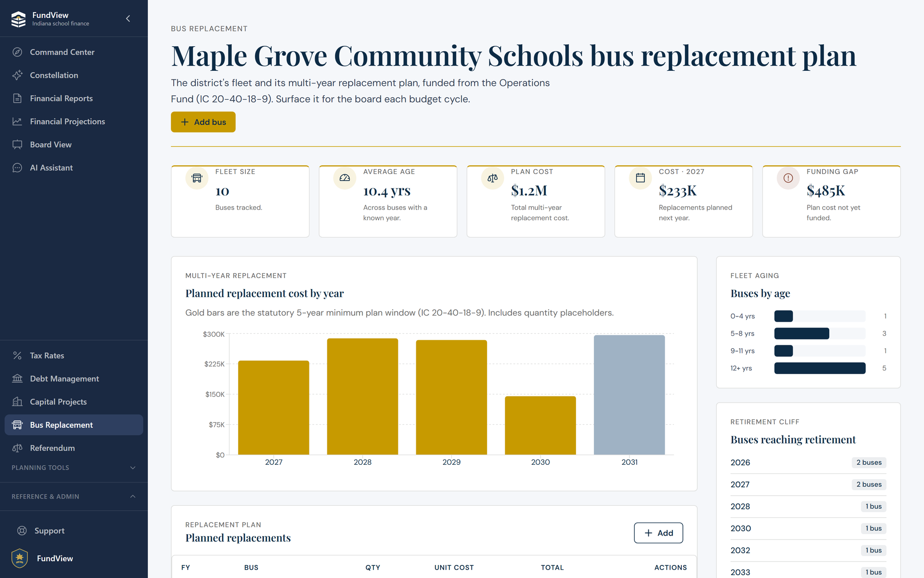
Task: Click the 12+ yrs age bar
Action: [x=820, y=368]
